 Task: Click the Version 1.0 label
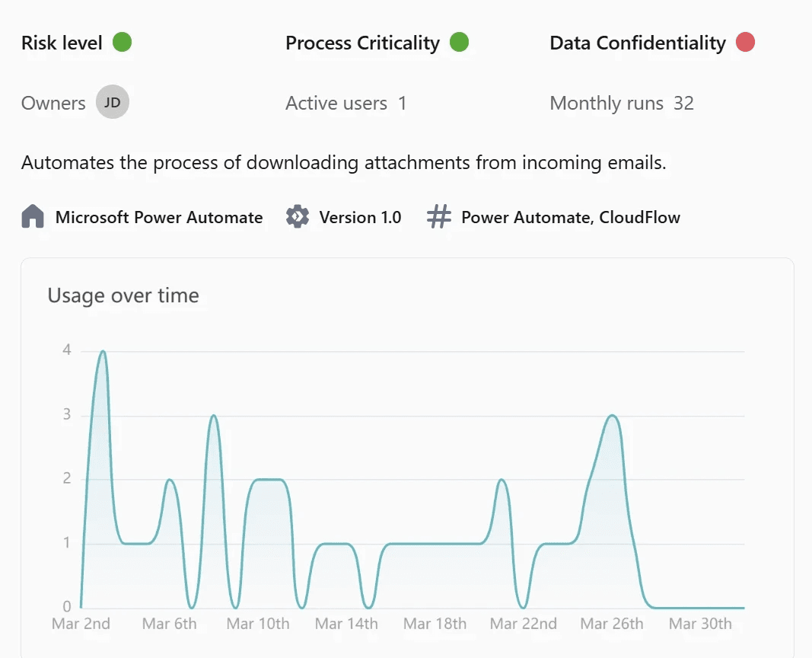click(x=360, y=217)
